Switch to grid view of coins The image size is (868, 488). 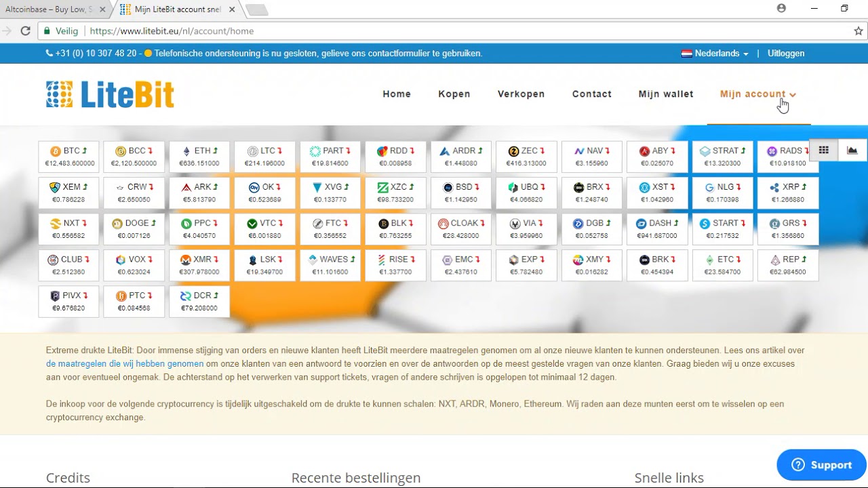[x=823, y=150]
